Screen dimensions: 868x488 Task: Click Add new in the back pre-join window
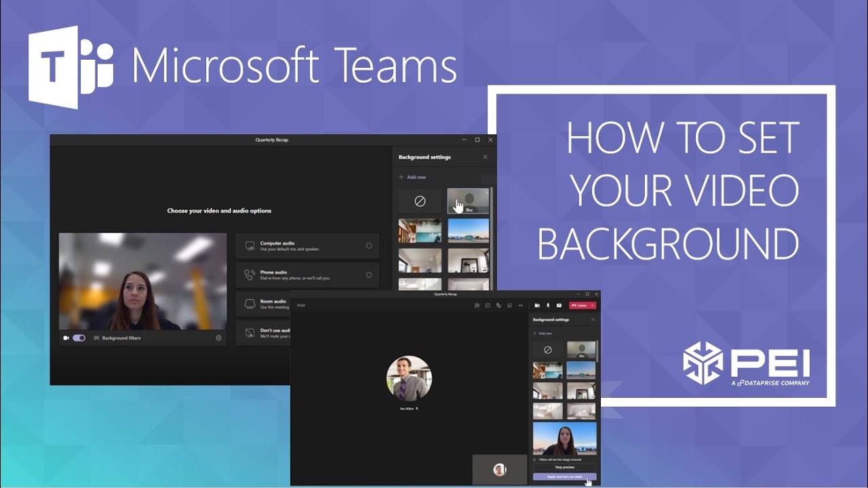point(412,177)
